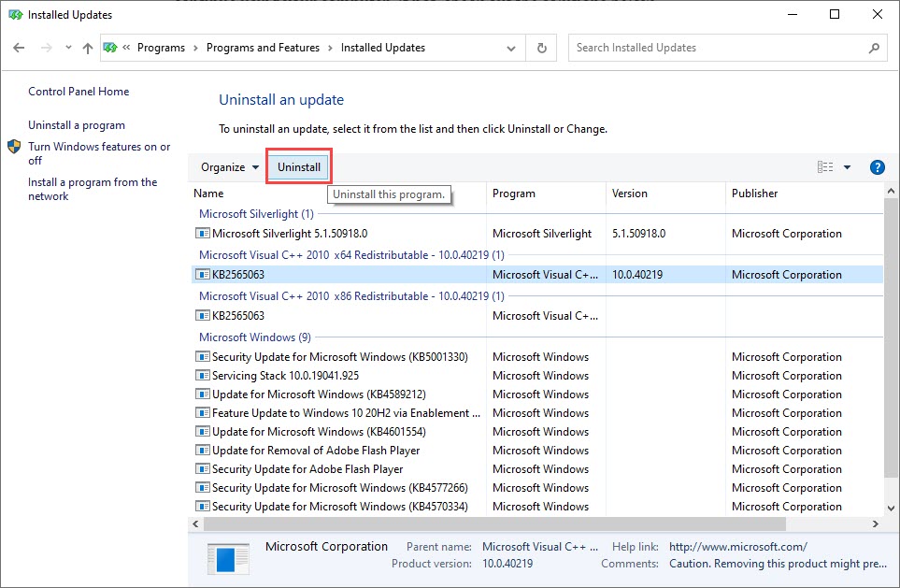This screenshot has width=900, height=588.
Task: Collapse the Visual C++ 2010 x86 Redistributable group
Action: [x=351, y=296]
